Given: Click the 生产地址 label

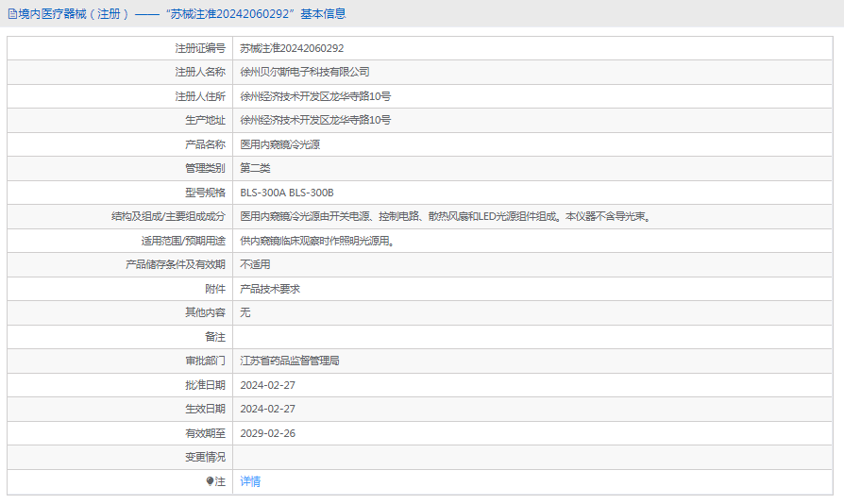Looking at the screenshot, I should pos(205,120).
